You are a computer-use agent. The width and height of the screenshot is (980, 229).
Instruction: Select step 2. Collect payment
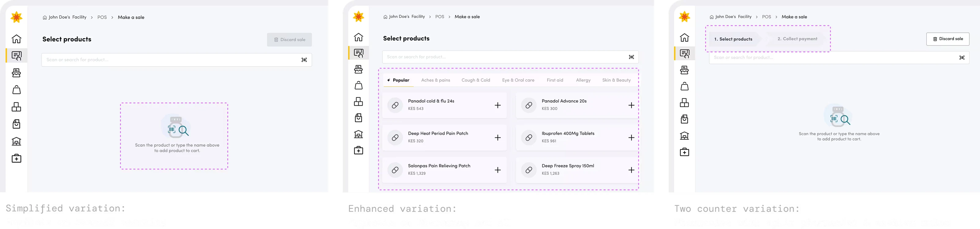pos(797,39)
